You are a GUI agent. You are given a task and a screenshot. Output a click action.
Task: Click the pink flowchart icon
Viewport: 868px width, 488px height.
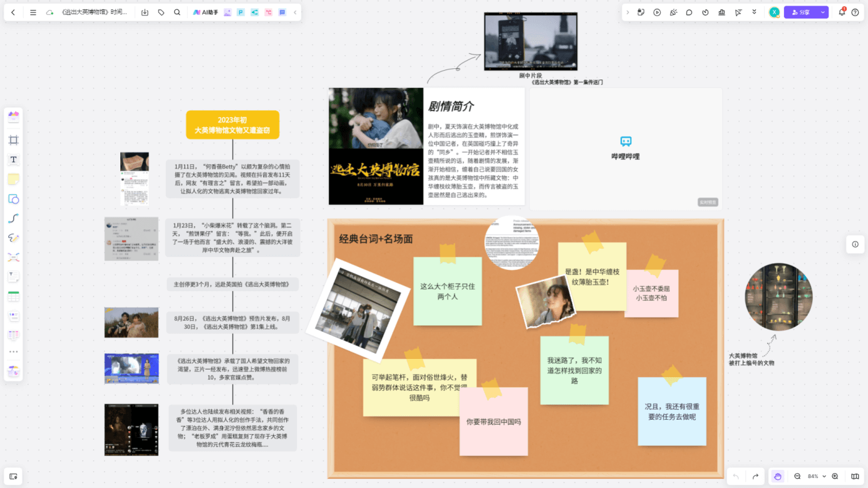[268, 13]
